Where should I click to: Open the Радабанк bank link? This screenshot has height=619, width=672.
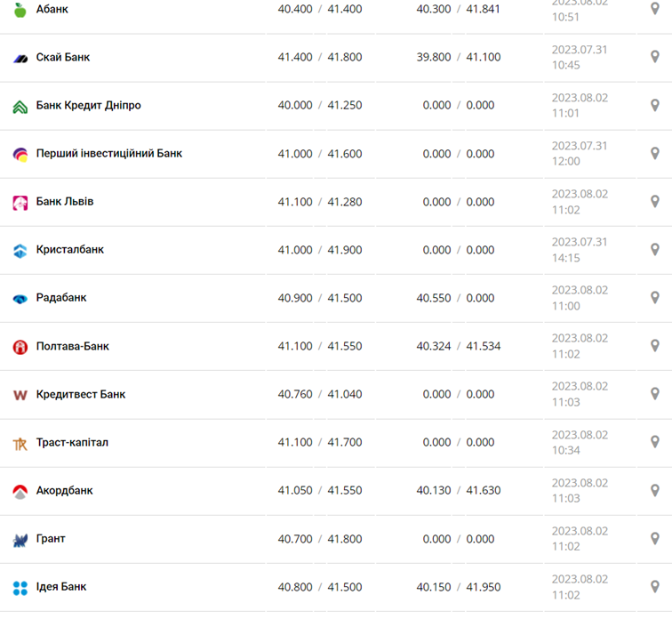(61, 298)
